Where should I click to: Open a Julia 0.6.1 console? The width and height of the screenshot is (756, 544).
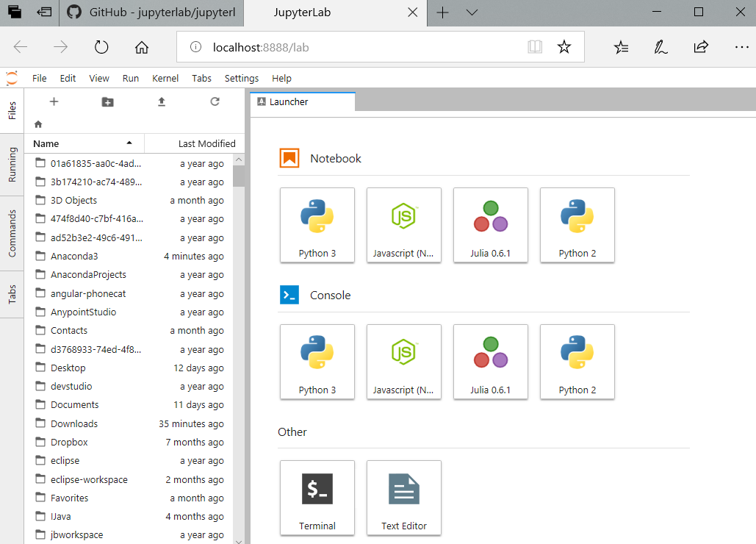491,362
